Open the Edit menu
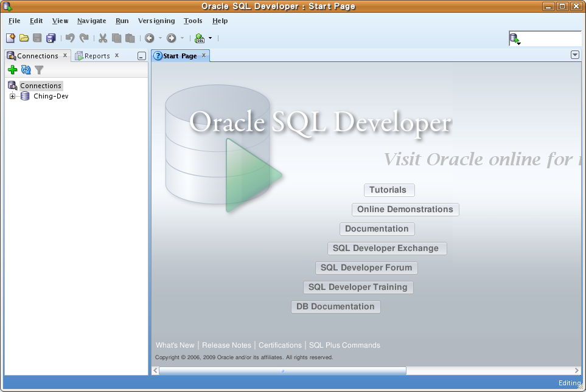Screen dimensions: 586x392 [x=37, y=21]
